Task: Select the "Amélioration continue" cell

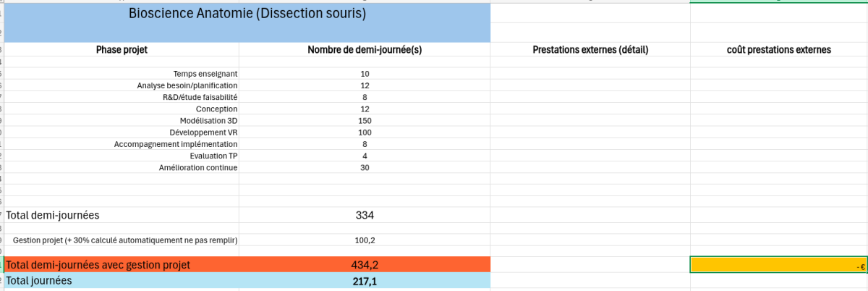Action: [198, 168]
